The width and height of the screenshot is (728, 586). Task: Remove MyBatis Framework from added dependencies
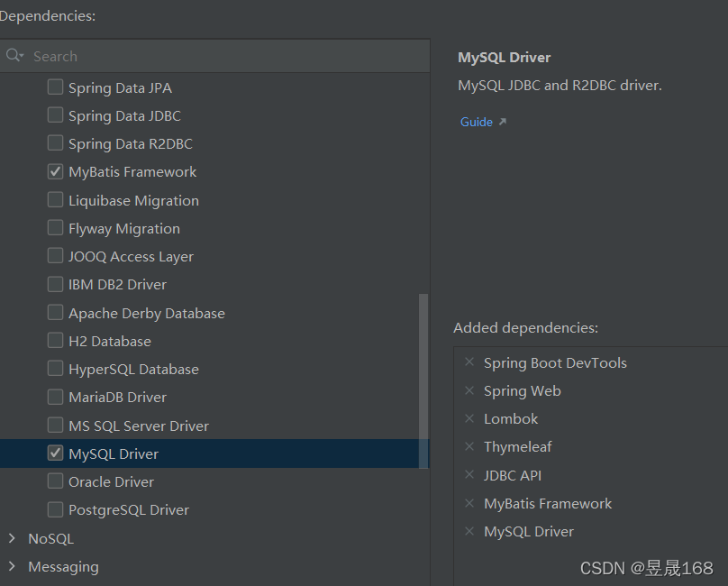click(x=469, y=503)
